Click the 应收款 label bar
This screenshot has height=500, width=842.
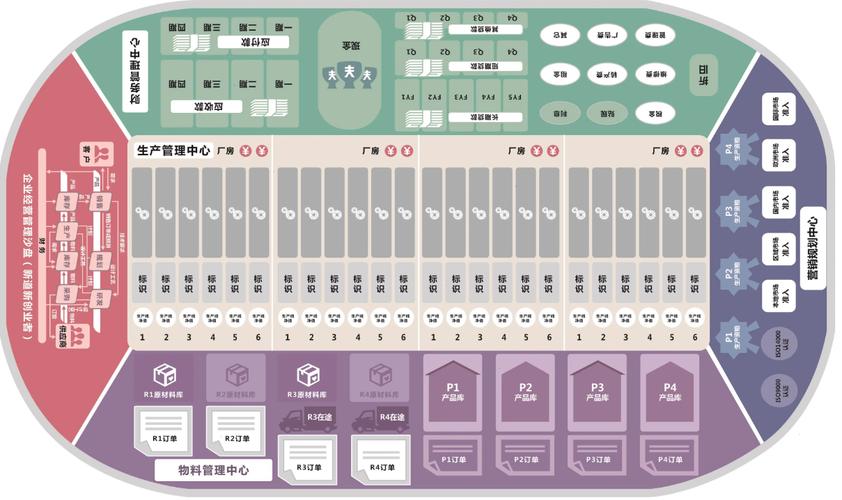[x=206, y=107]
